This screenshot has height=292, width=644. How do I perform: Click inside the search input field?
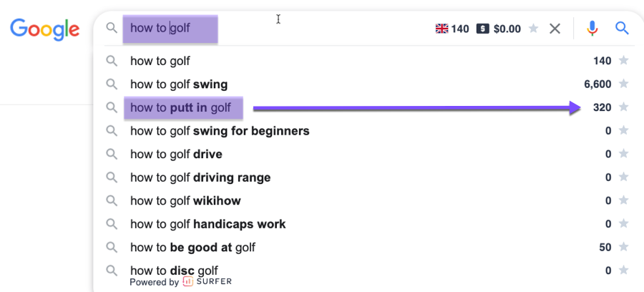(322, 29)
